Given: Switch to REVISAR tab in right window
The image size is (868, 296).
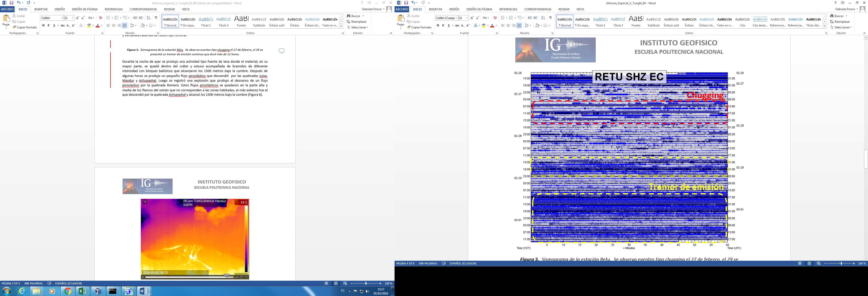Looking at the screenshot, I should (x=564, y=9).
